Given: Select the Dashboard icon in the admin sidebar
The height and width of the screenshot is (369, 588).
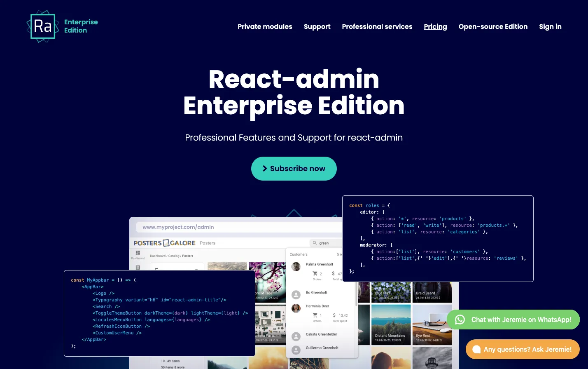Looking at the screenshot, I should [x=138, y=253].
